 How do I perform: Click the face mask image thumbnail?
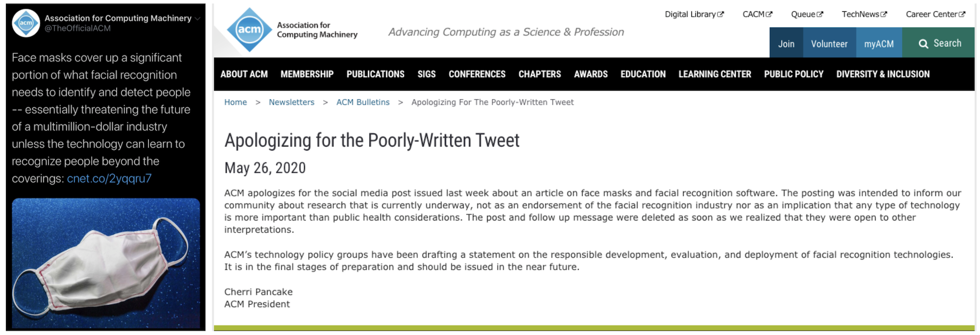(106, 263)
